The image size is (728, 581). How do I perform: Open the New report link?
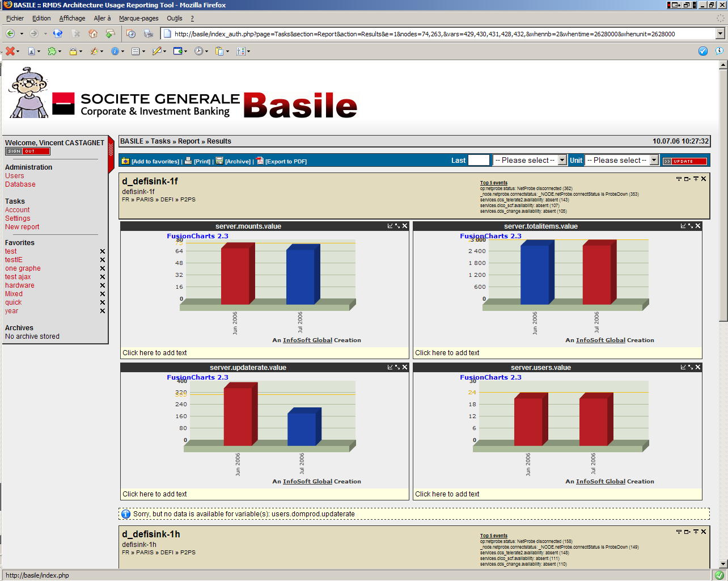pos(22,227)
